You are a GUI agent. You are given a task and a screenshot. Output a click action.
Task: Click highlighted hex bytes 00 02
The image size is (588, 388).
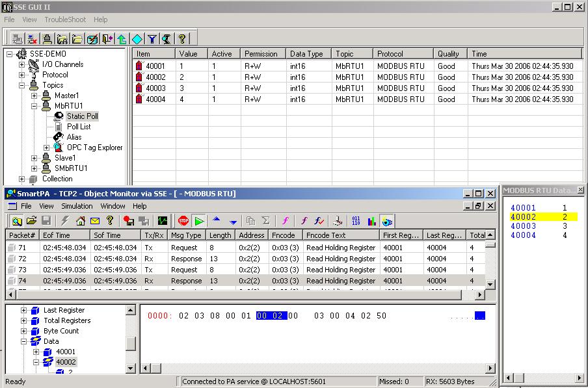(x=272, y=316)
